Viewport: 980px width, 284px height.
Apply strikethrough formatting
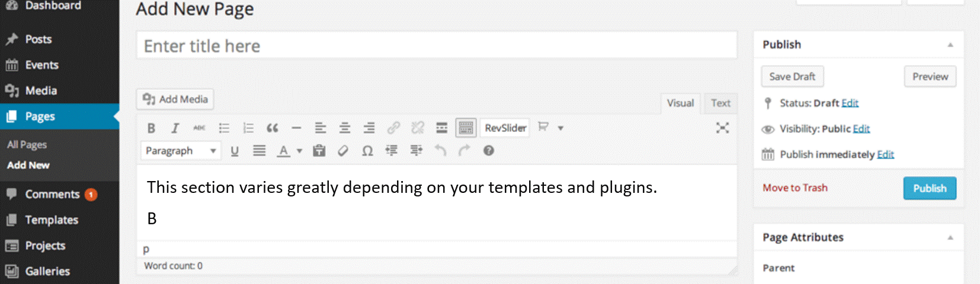(199, 128)
